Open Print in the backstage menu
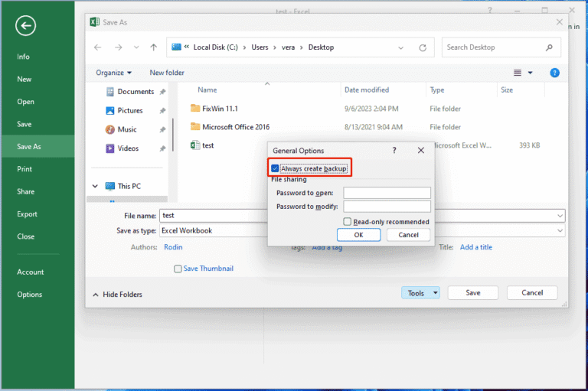The width and height of the screenshot is (588, 391). [24, 169]
